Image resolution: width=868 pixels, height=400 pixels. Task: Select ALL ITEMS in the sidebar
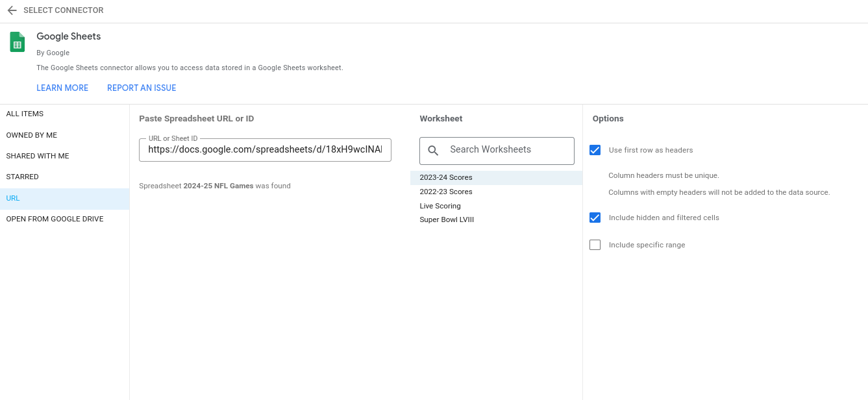pos(25,114)
